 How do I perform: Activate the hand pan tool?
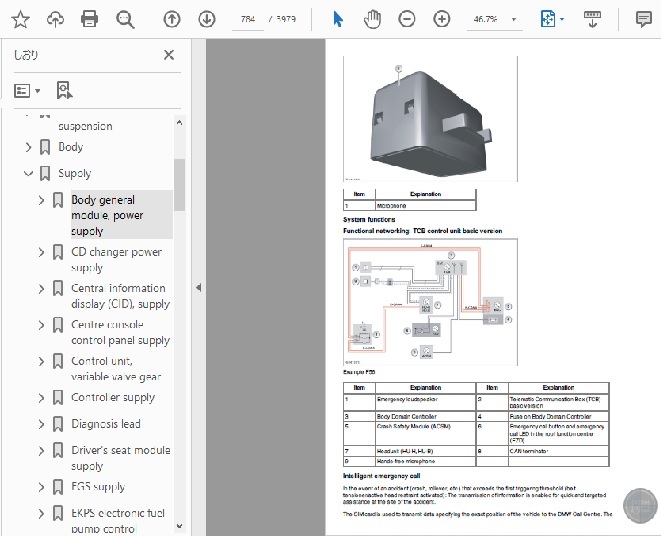(372, 19)
